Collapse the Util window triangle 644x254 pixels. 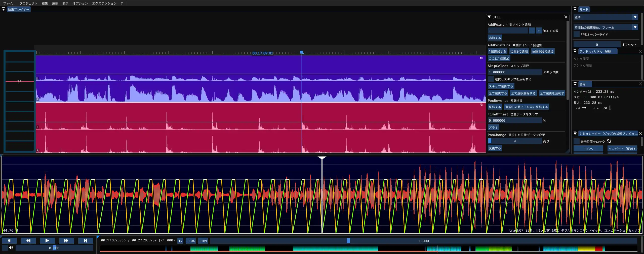tap(489, 17)
